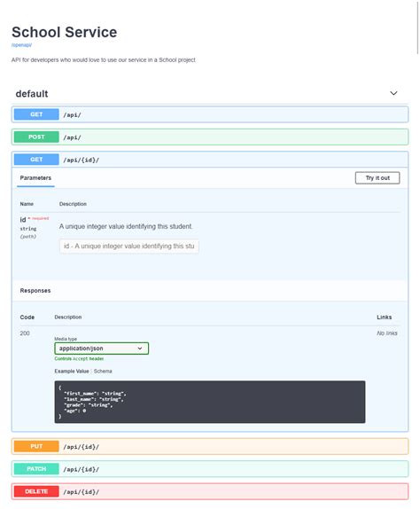Open the /openapi/ link under title
Viewport: 420px width, 509px height.
click(21, 45)
